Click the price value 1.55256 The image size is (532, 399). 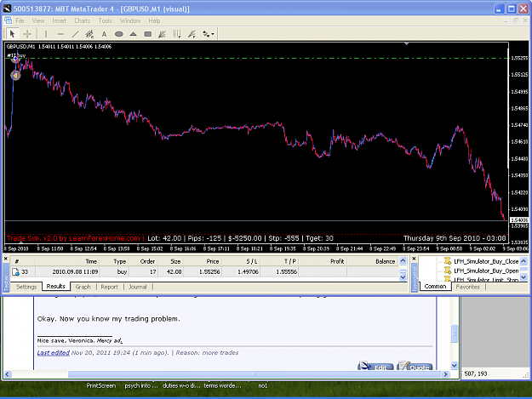[x=209, y=272]
